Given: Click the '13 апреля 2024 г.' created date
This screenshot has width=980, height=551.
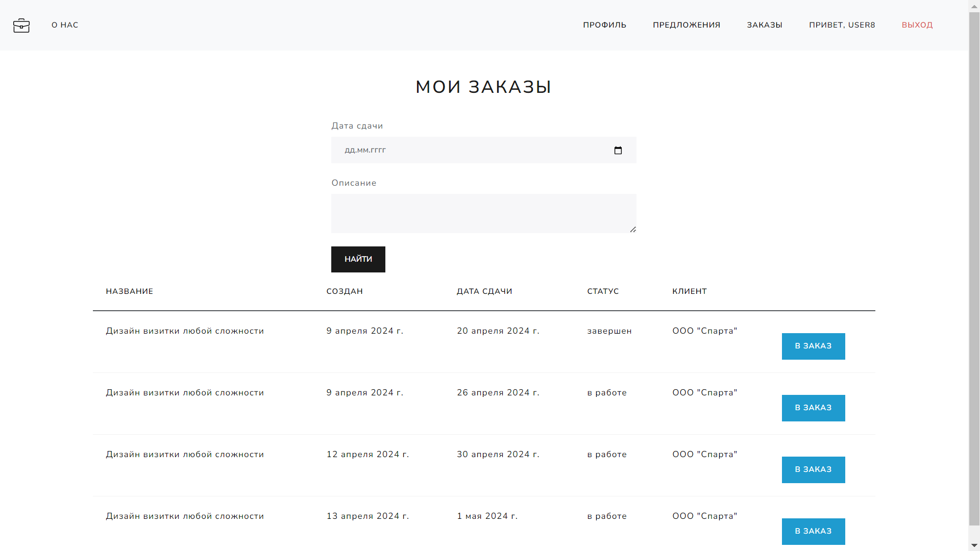Looking at the screenshot, I should point(367,516).
